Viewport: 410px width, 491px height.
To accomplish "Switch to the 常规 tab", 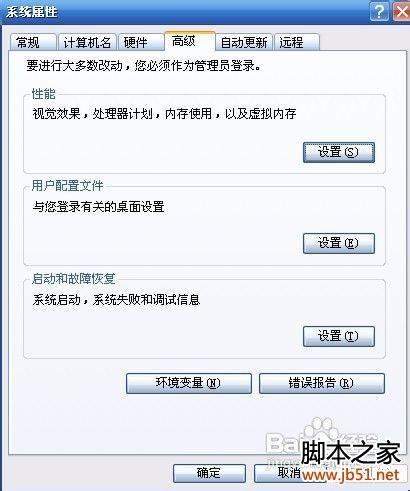I will 32,42.
